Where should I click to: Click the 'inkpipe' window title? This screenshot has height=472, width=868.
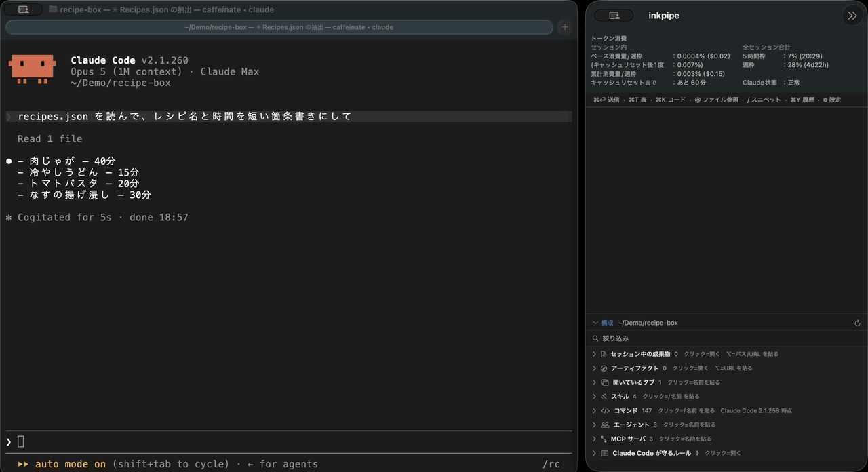pos(664,16)
